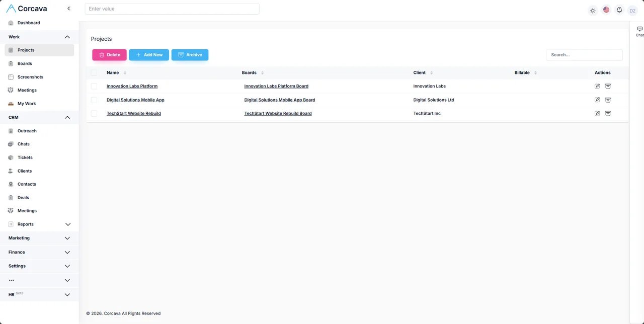Expand the HR beta section
Viewport: 644px width, 324px height.
67,295
